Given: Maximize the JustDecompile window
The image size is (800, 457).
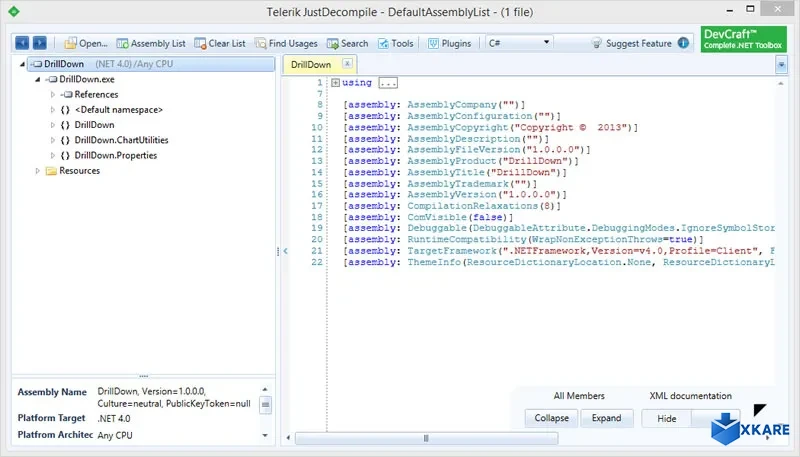Looking at the screenshot, I should (x=750, y=9).
